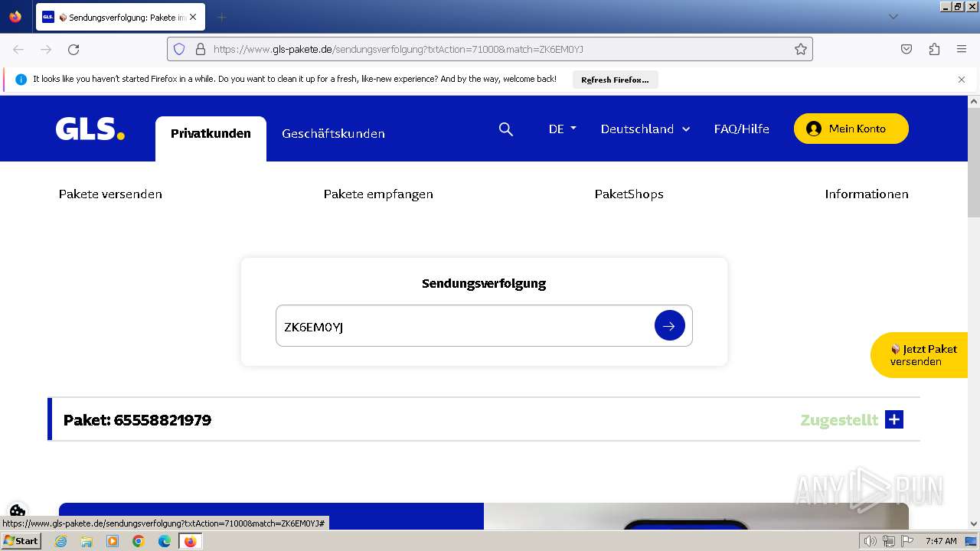Dismiss the Firefox refresh notification bar
Image resolution: width=980 pixels, height=551 pixels.
[962, 80]
